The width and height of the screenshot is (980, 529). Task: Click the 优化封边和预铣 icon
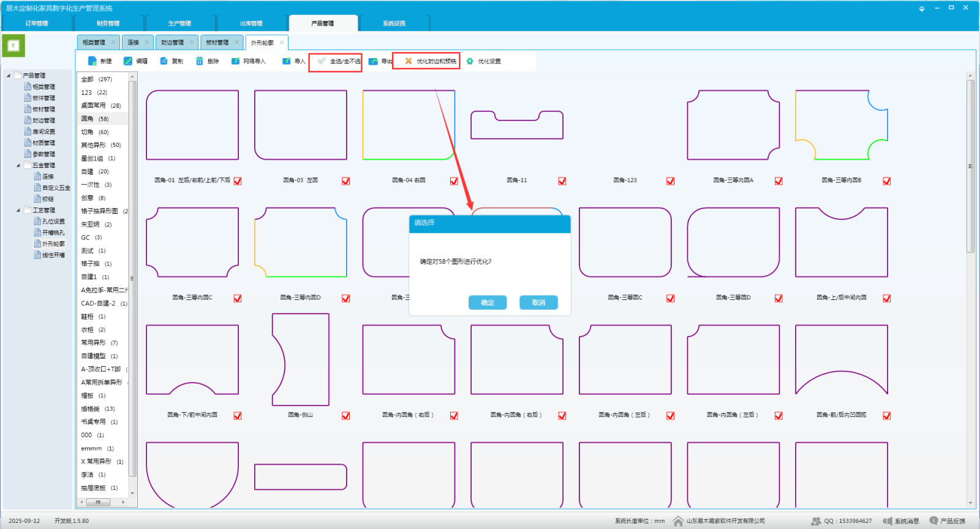[409, 61]
